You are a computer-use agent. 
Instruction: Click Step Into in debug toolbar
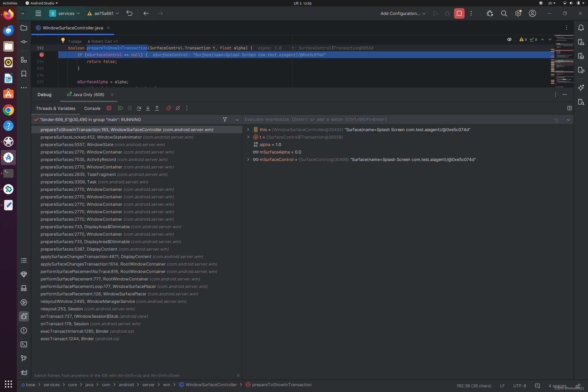click(148, 108)
